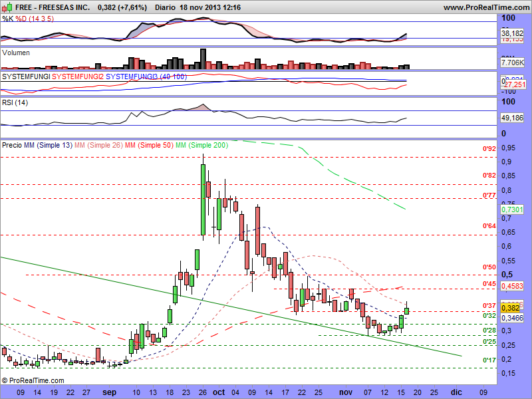The image size is (532, 399).
Task: Click the nov month label on time axis
Action: tap(346, 392)
